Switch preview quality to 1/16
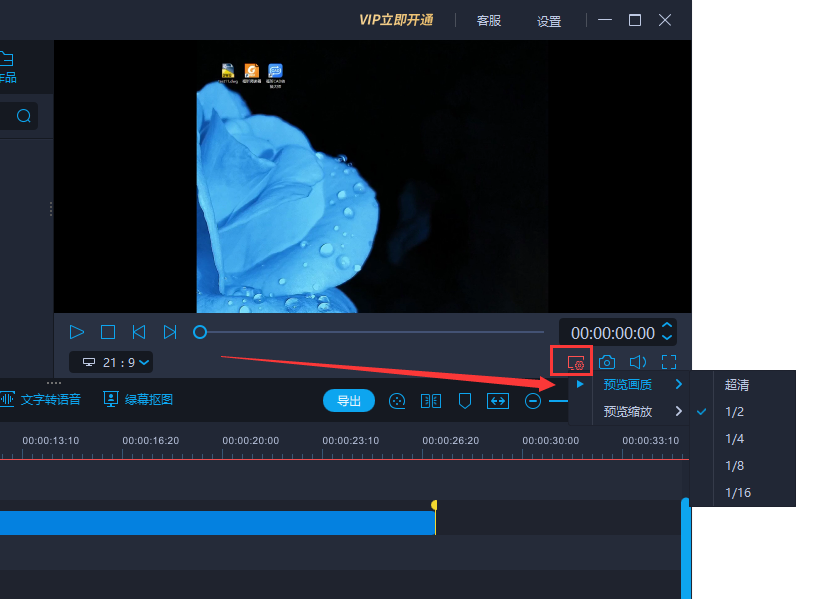The width and height of the screenshot is (825, 599). coord(738,491)
